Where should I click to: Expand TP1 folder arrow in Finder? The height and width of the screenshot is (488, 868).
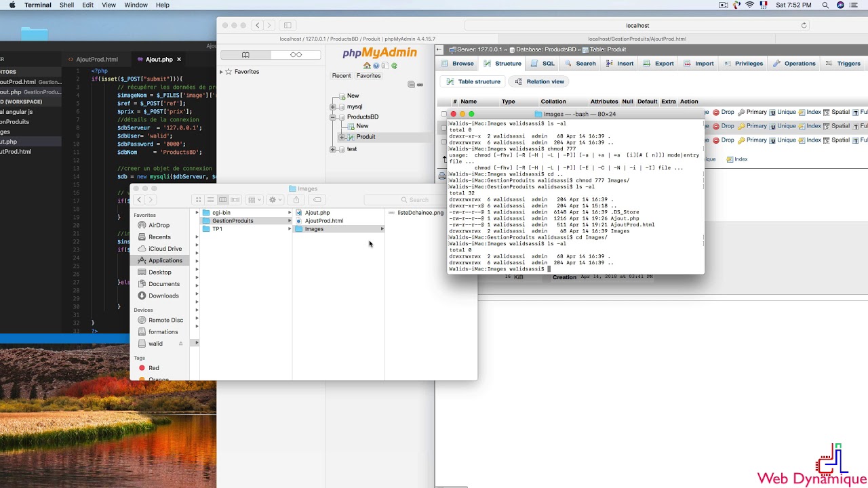tap(290, 229)
